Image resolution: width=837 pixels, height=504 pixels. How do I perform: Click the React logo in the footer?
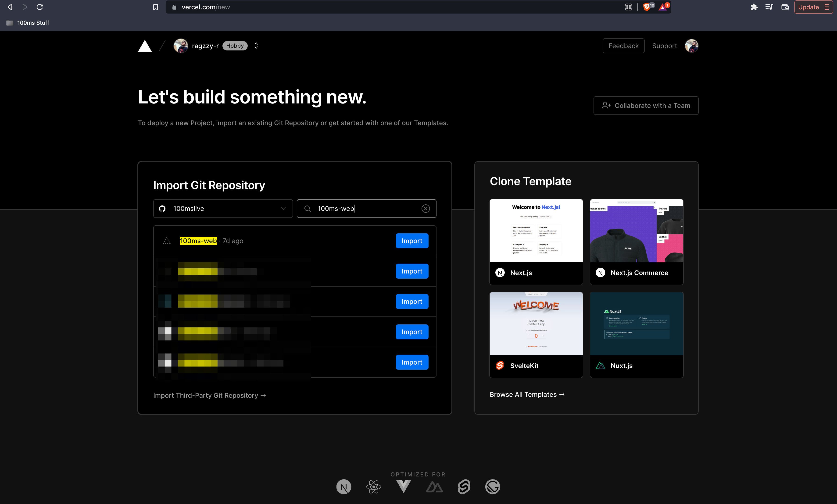tap(374, 487)
